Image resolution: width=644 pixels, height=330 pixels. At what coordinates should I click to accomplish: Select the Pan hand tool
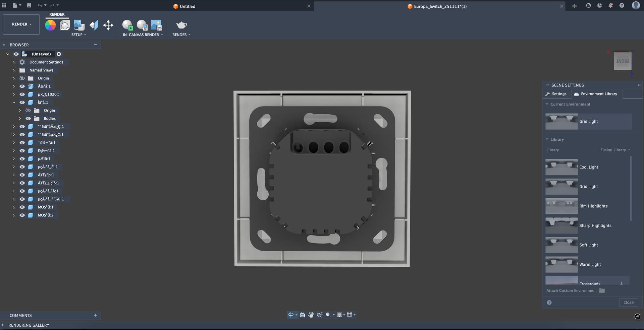click(311, 315)
